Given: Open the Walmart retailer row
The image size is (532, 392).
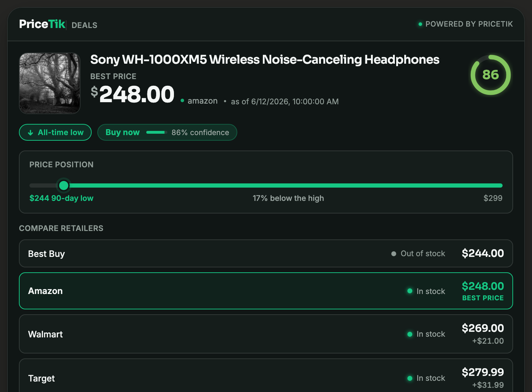Looking at the screenshot, I should click(266, 334).
